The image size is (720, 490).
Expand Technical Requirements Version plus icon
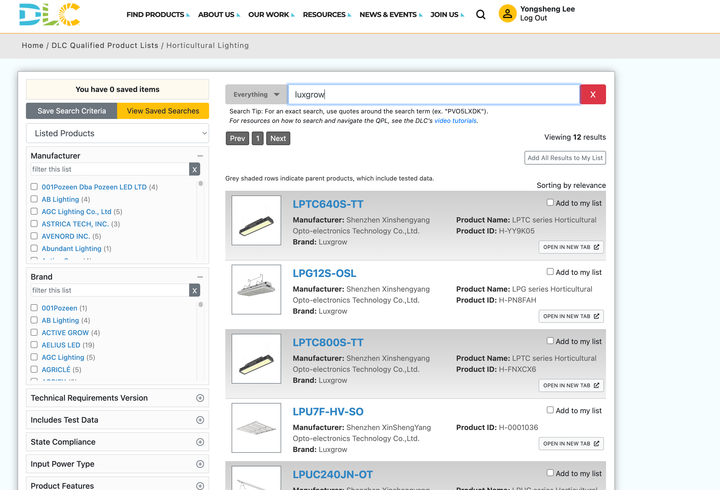coord(200,398)
